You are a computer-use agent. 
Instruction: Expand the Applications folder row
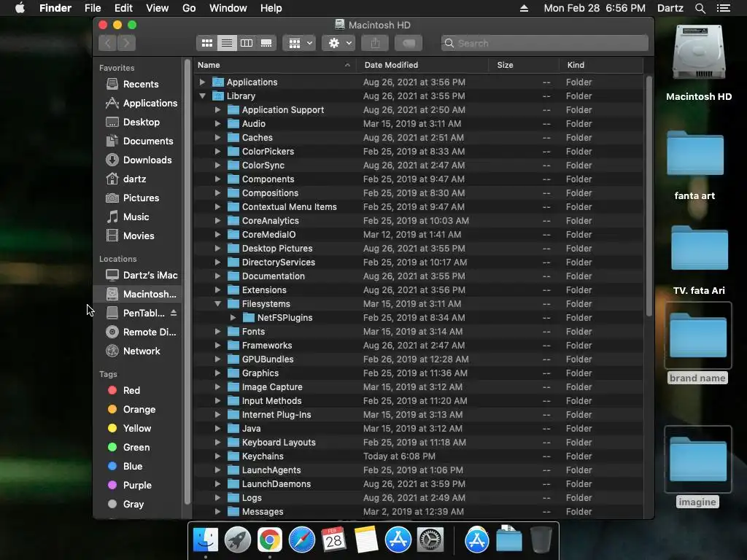[x=203, y=82]
